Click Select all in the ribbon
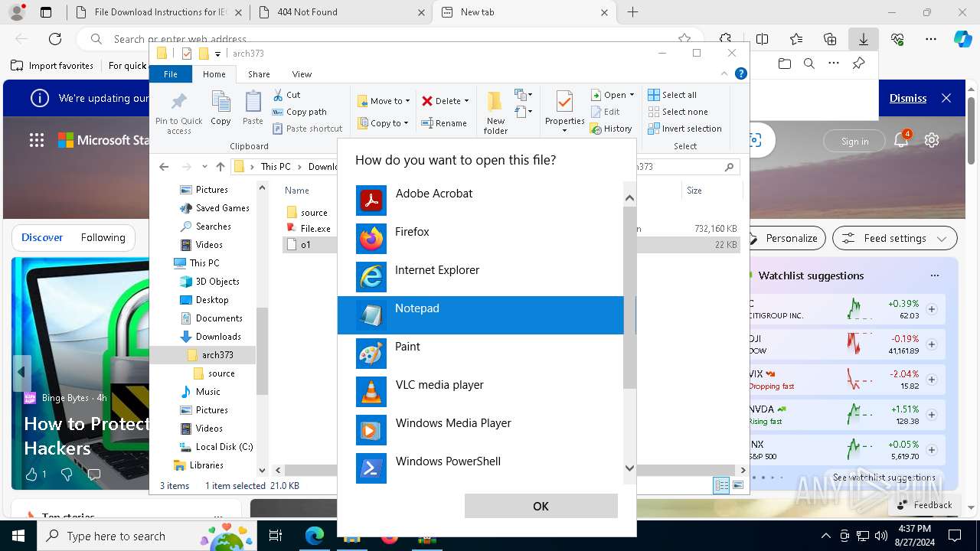The width and height of the screenshot is (980, 551). pyautogui.click(x=672, y=95)
